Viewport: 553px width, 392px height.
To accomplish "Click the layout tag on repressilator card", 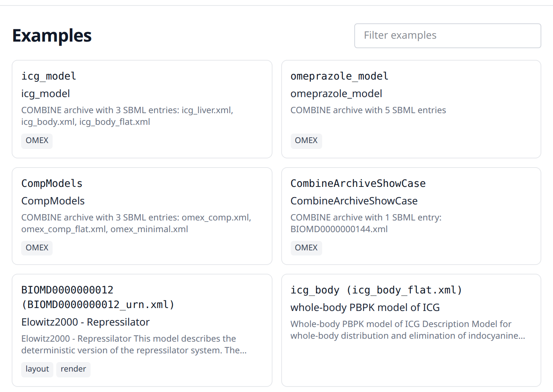I will click(37, 369).
